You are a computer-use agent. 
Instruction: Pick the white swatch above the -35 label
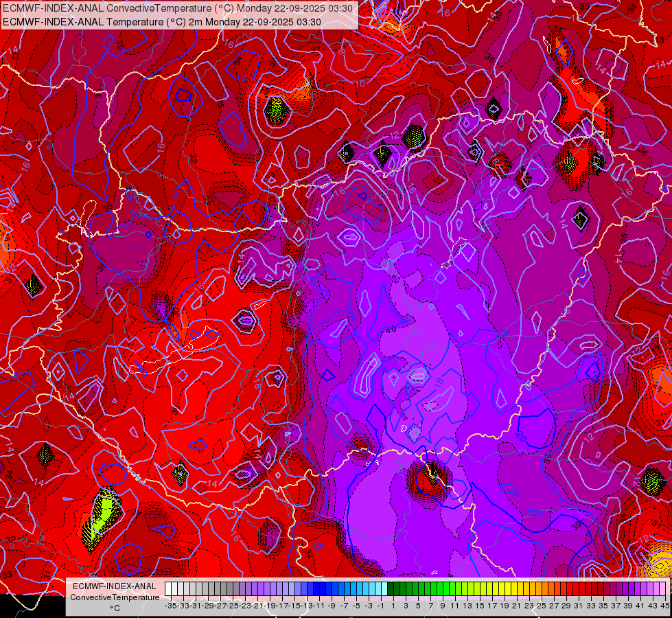click(x=168, y=589)
